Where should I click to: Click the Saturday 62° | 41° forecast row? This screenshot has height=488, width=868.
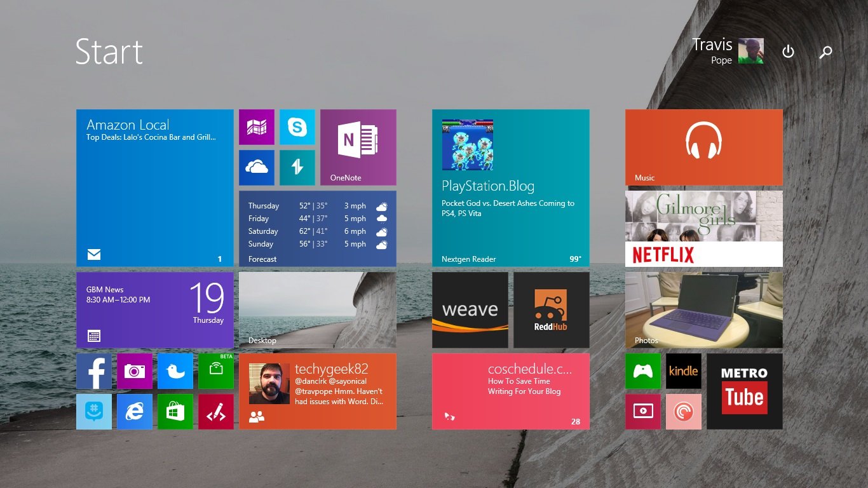[x=318, y=231]
